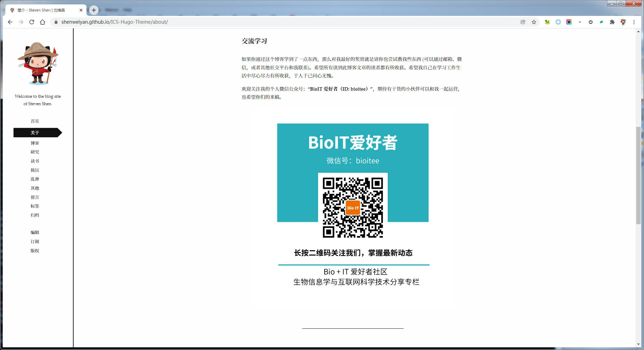This screenshot has width=644, height=350.
Task: Click the 编辑 edit link
Action: (x=35, y=232)
